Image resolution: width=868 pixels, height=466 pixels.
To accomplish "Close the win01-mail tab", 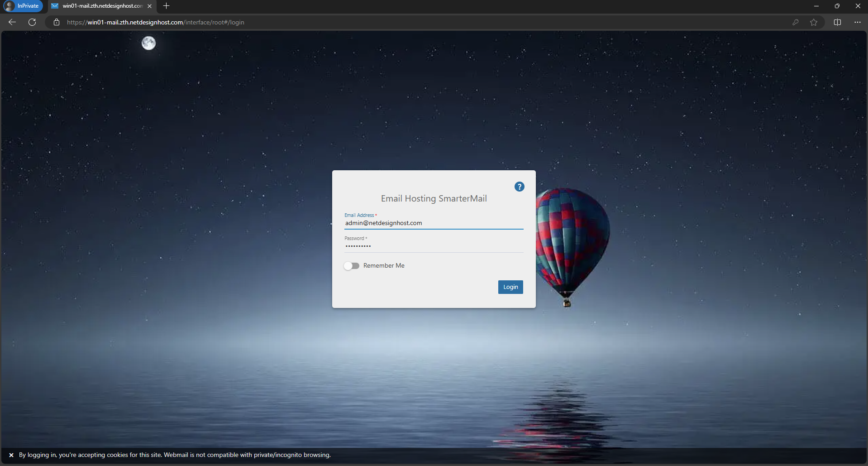I will (149, 6).
